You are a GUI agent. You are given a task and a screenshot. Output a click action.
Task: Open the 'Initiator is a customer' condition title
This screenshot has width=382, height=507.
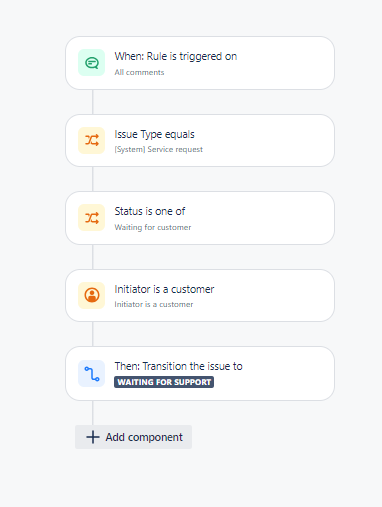pos(164,289)
